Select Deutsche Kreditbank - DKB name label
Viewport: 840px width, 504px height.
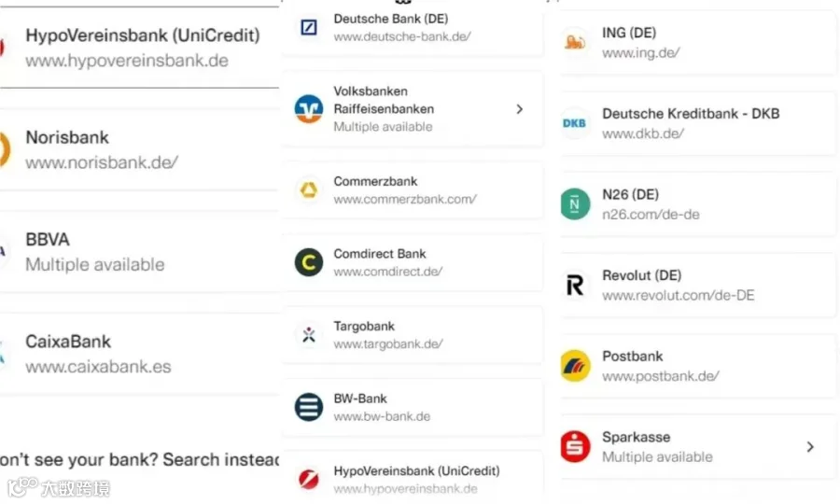click(x=691, y=114)
